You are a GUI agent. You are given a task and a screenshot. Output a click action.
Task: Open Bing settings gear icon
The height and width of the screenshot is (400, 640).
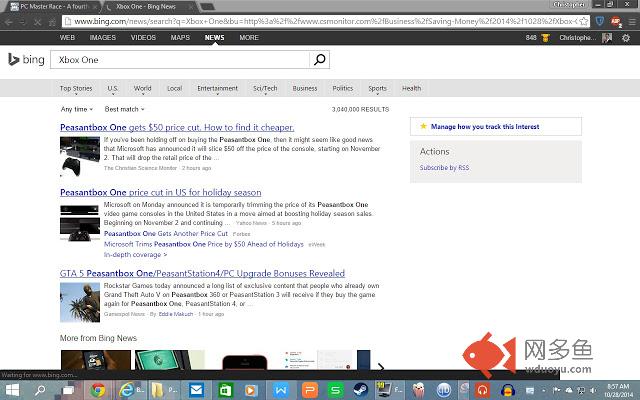click(626, 38)
